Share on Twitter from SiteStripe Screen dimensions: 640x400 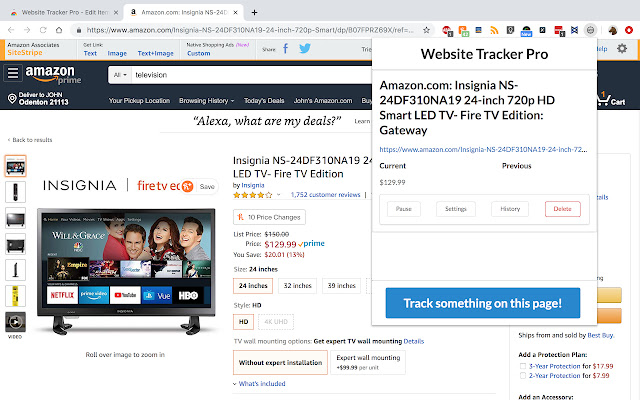click(305, 49)
